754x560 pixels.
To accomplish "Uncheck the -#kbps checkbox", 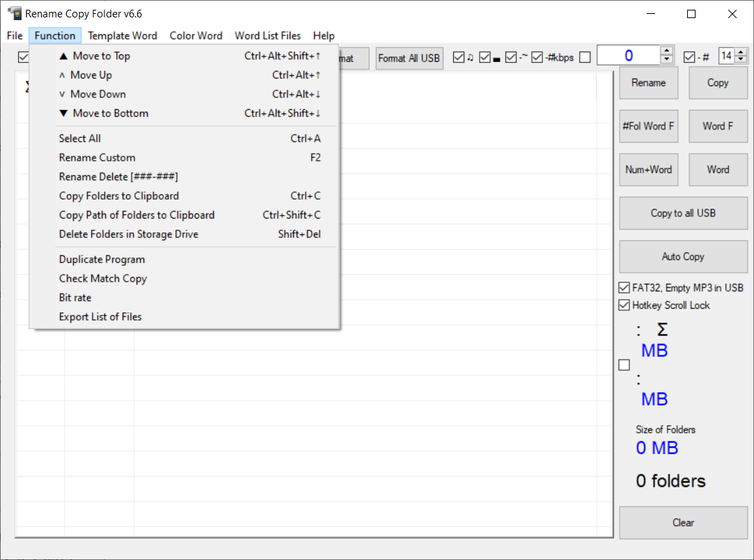I will click(x=537, y=58).
